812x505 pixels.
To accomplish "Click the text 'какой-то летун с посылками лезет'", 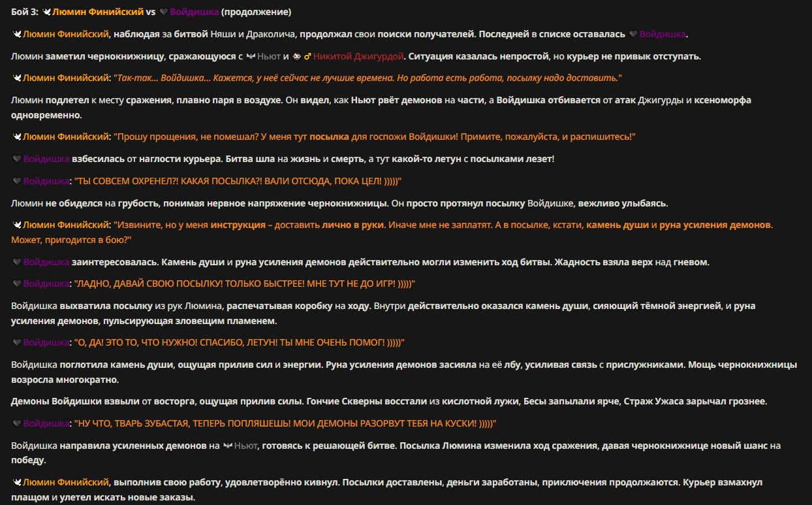I will (473, 159).
